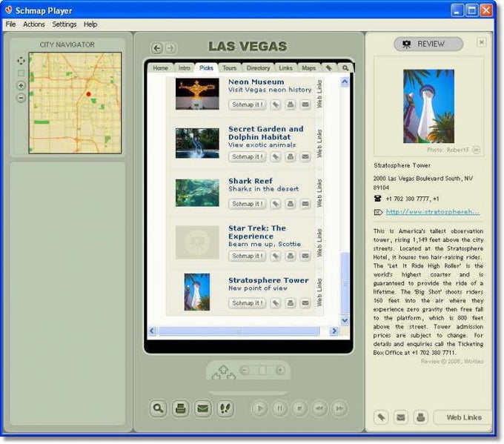Viewport: 504px width, 444px height.
Task: Email the Stratosphere Tower entry
Action: pyautogui.click(x=305, y=303)
